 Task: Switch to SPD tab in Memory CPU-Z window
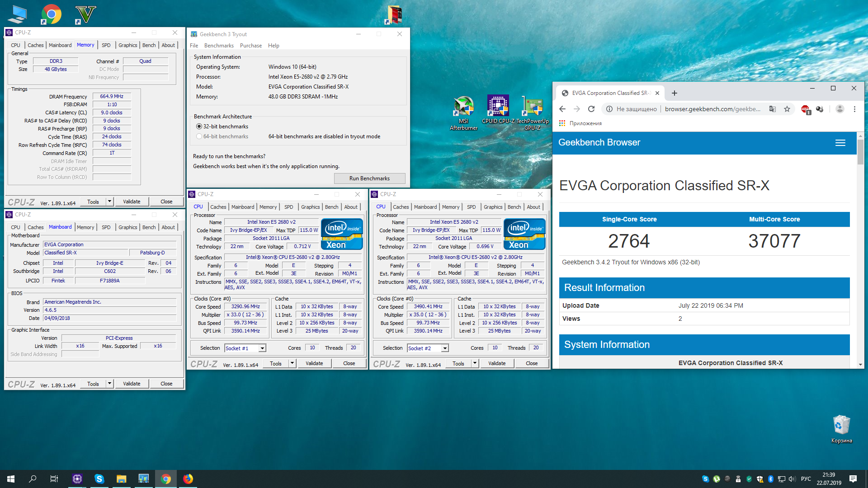pyautogui.click(x=106, y=45)
